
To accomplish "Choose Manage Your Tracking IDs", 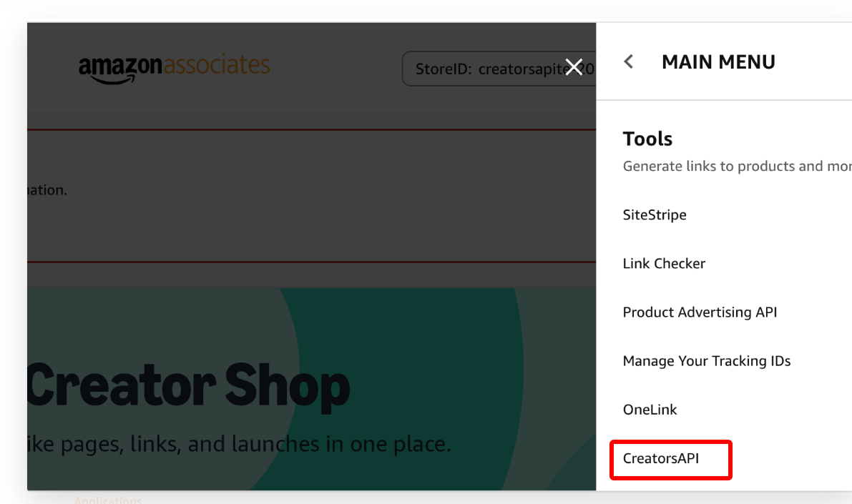I will click(x=706, y=361).
